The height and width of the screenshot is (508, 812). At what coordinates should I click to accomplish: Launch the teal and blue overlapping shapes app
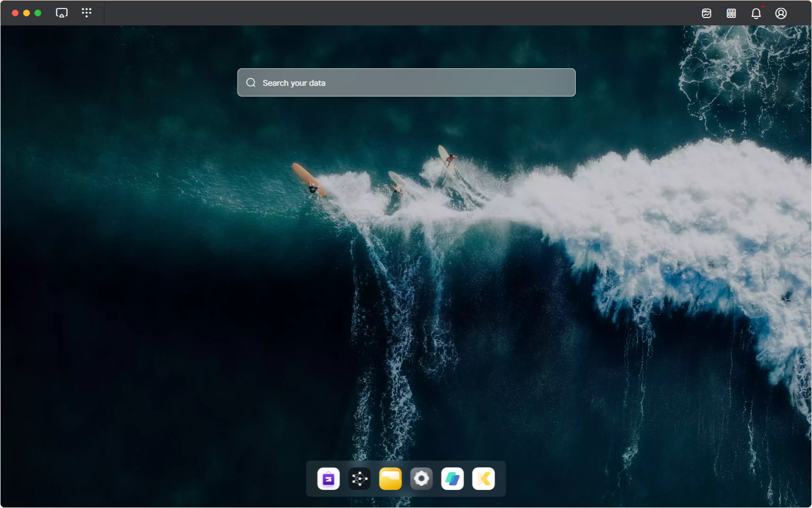(452, 479)
